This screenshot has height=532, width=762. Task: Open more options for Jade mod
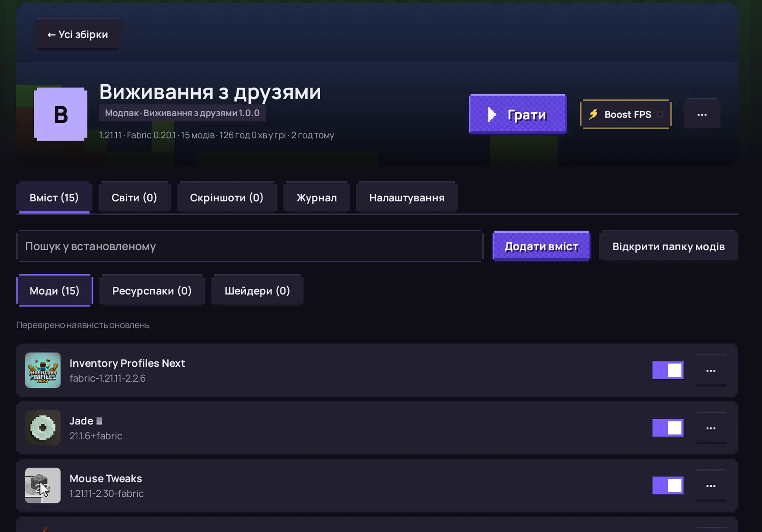[x=711, y=428]
